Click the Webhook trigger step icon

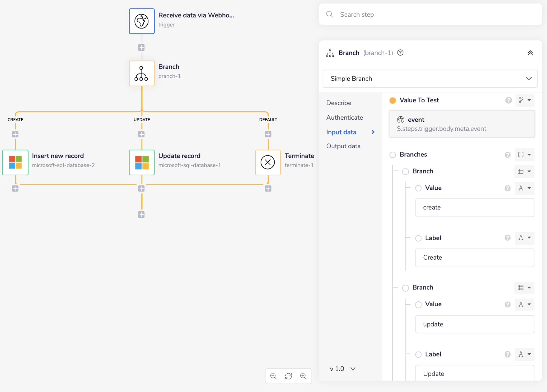[x=142, y=21]
